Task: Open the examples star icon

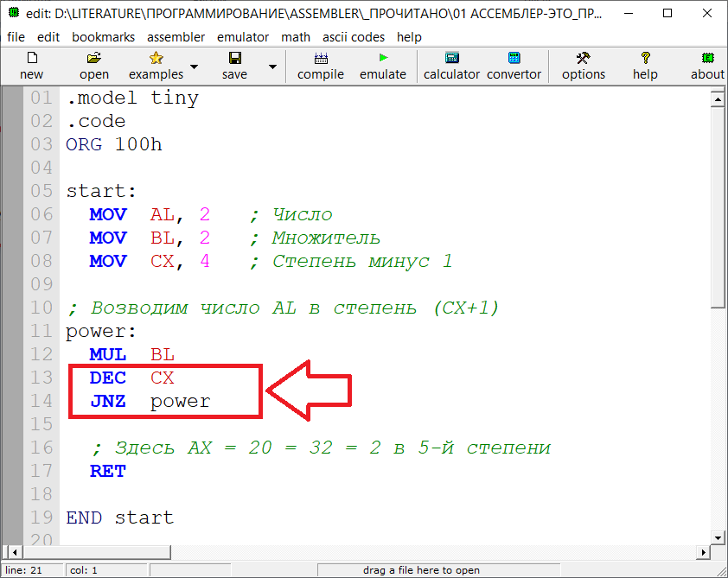Action: 156,58
